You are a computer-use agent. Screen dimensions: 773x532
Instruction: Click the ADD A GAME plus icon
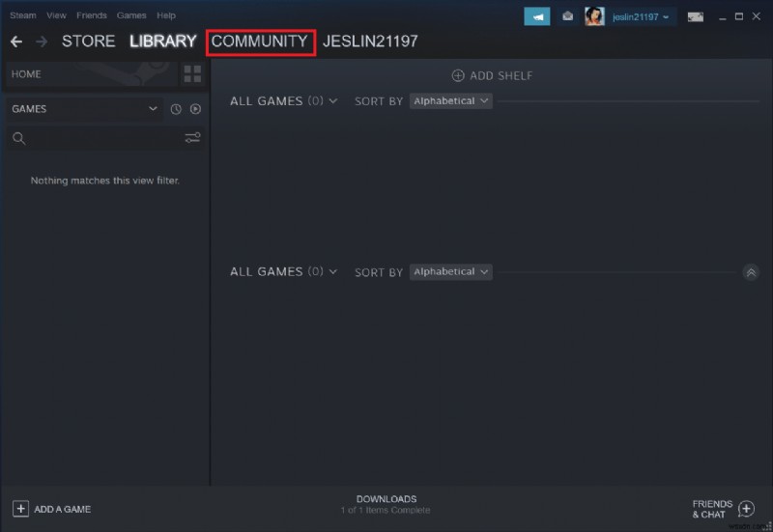(x=20, y=509)
